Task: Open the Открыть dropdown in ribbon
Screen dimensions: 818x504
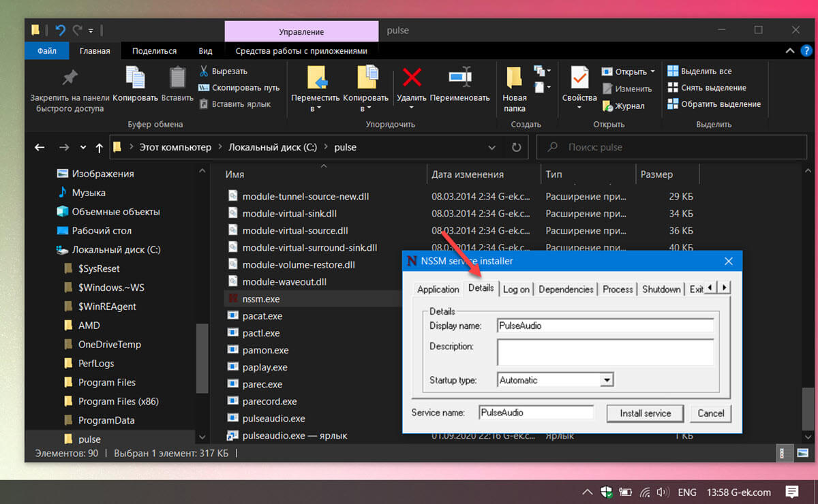Action: (628, 72)
